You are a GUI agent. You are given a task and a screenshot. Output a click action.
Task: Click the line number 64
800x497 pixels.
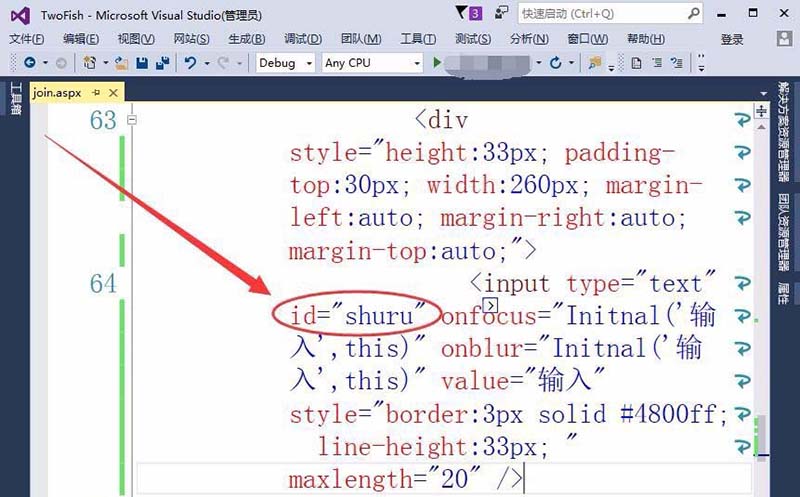103,284
